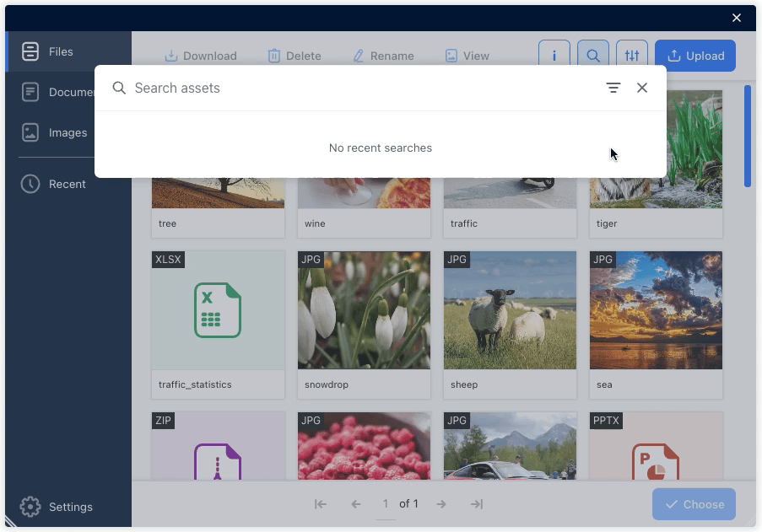Open the sort and filter sliders button
The height and width of the screenshot is (532, 762).
coord(632,56)
